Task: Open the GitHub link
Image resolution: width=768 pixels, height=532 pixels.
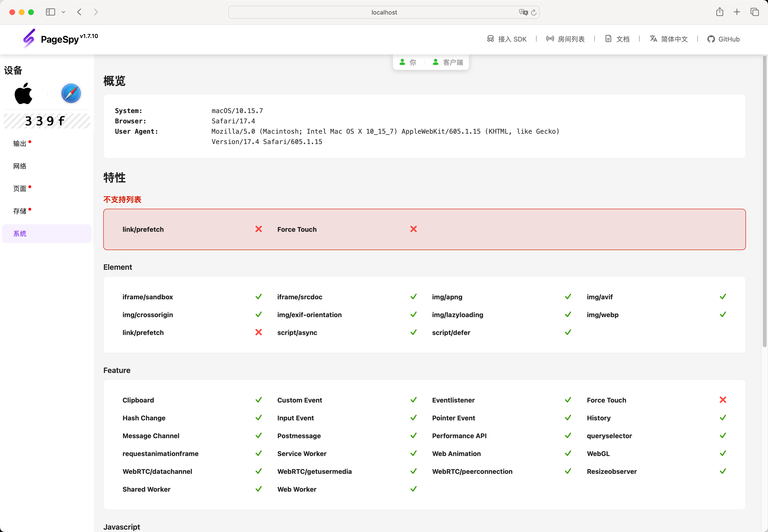Action: click(723, 39)
